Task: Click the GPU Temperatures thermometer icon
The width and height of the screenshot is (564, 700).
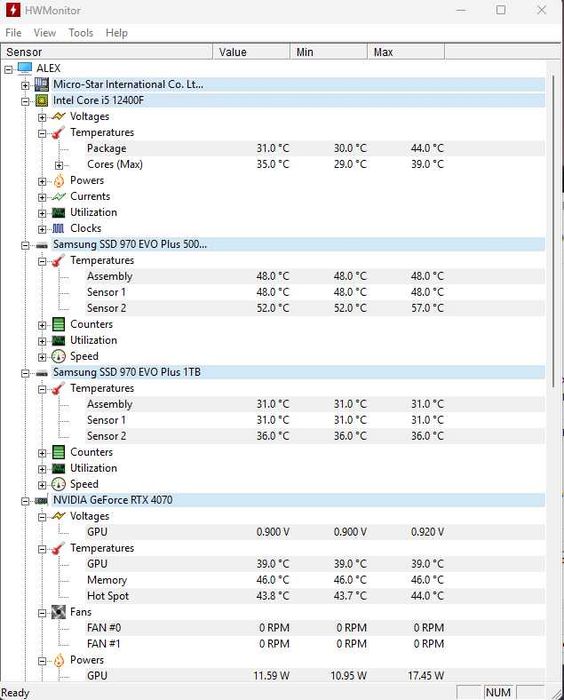Action: pos(58,548)
